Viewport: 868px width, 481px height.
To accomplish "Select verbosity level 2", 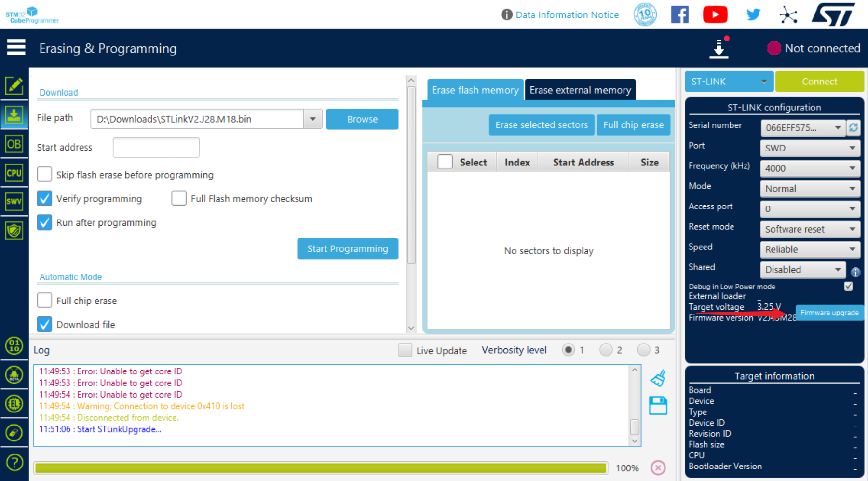I will [606, 350].
